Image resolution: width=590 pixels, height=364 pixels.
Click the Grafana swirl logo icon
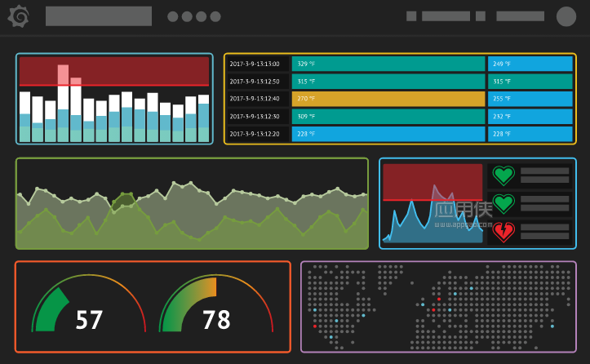click(x=18, y=16)
